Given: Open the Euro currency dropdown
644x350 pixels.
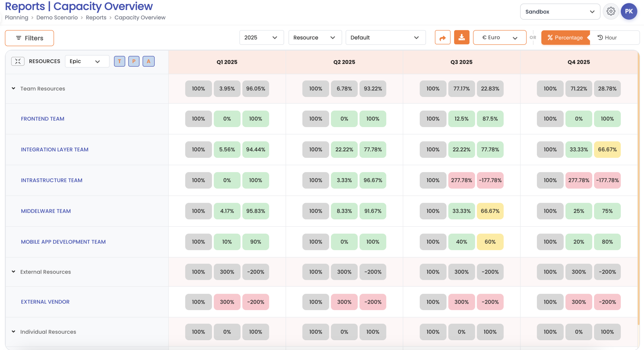Looking at the screenshot, I should 499,37.
